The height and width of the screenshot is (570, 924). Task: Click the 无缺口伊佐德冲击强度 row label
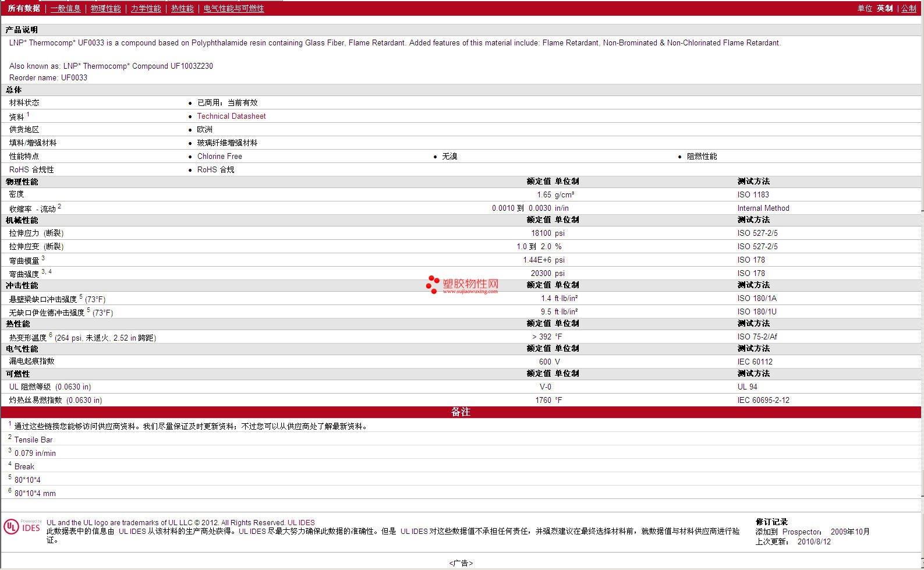(x=61, y=312)
